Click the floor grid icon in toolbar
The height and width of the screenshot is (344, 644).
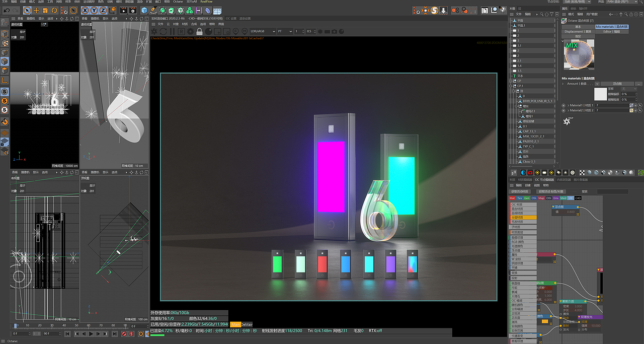tap(217, 10)
